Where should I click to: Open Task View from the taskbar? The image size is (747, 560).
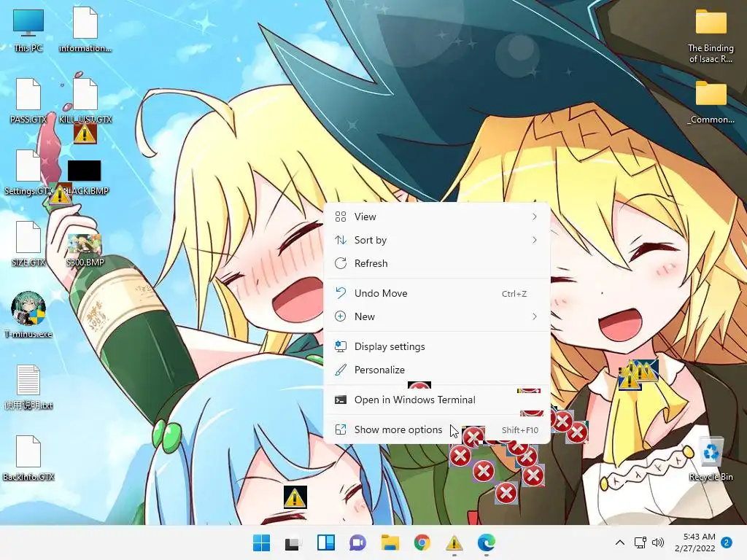pos(293,542)
